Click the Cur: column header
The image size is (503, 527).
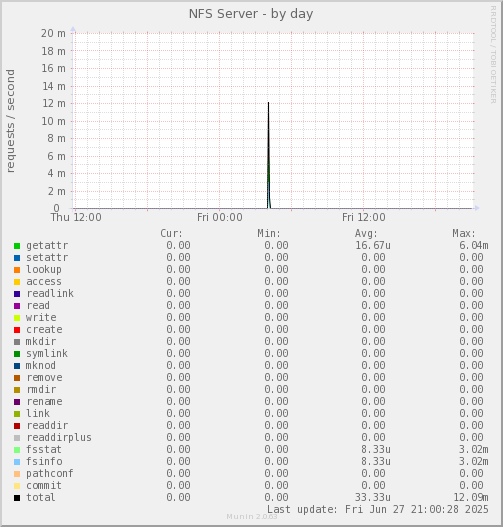pos(171,234)
